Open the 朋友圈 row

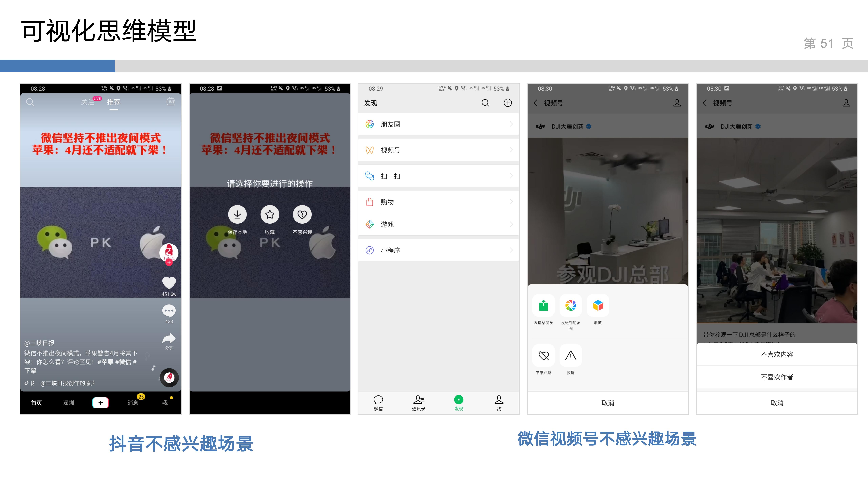(x=438, y=124)
